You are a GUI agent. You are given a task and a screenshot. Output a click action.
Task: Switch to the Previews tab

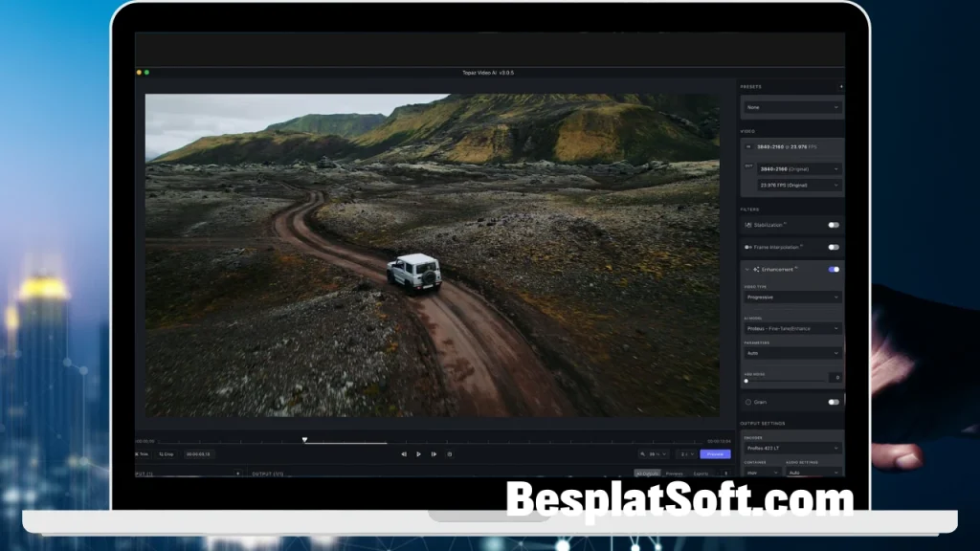pyautogui.click(x=675, y=473)
